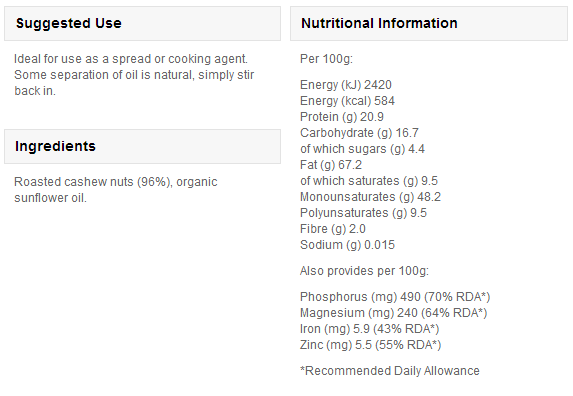Click the Nutritional Information header
Screen dimensions: 573x396
[x=429, y=23]
